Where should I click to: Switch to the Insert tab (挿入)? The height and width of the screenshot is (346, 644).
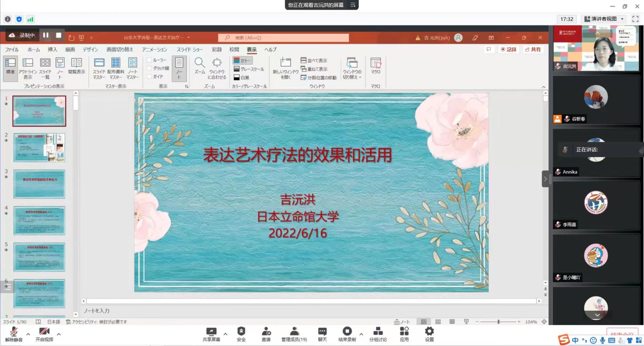[52, 50]
